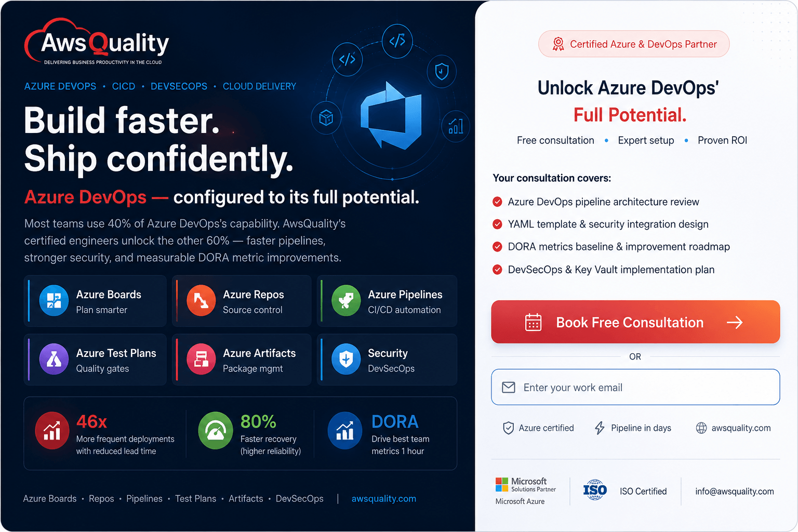798x532 pixels.
Task: Click awsquality.com next to globe
Action: tap(741, 428)
